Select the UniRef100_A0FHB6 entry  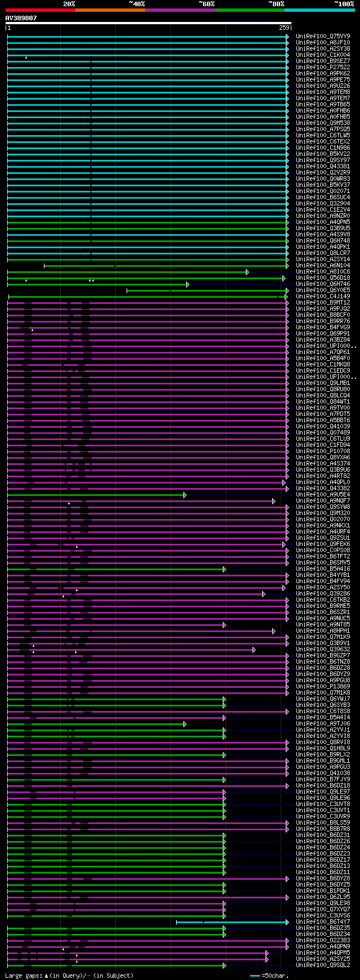click(323, 110)
